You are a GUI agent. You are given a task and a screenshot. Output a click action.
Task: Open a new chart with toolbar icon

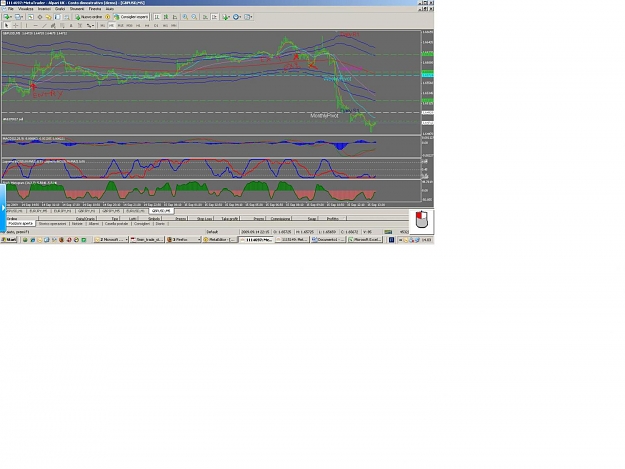(x=7, y=17)
